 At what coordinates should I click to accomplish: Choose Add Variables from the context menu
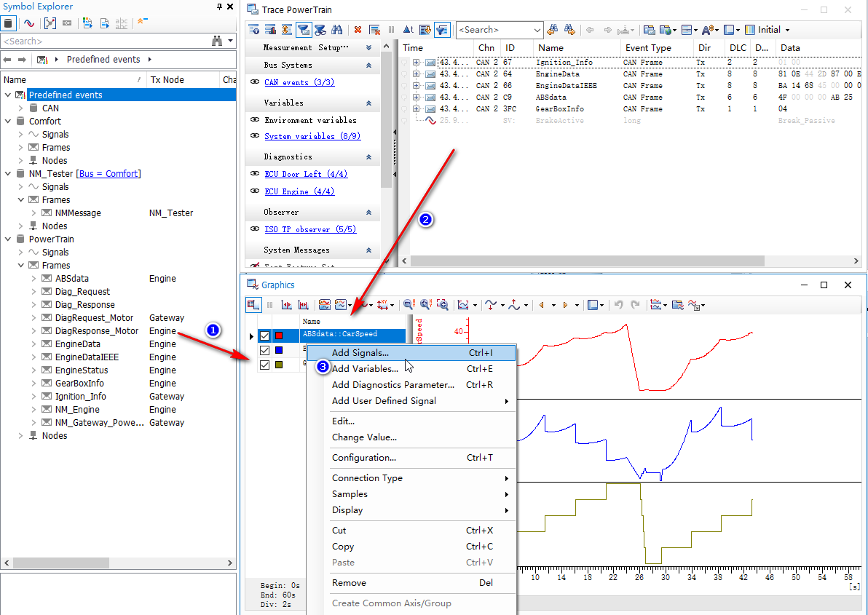[x=368, y=368]
